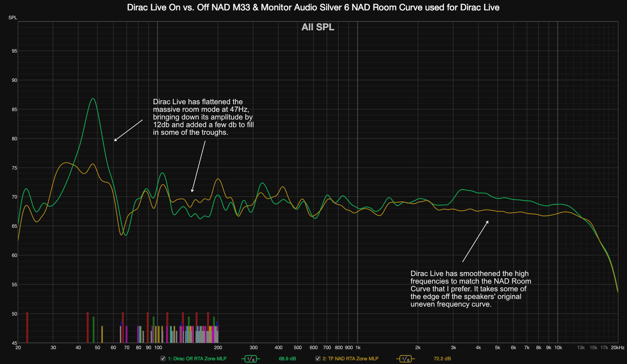The image size is (627, 364).
Task: Click the 13k frequency axis label
Action: [581, 347]
